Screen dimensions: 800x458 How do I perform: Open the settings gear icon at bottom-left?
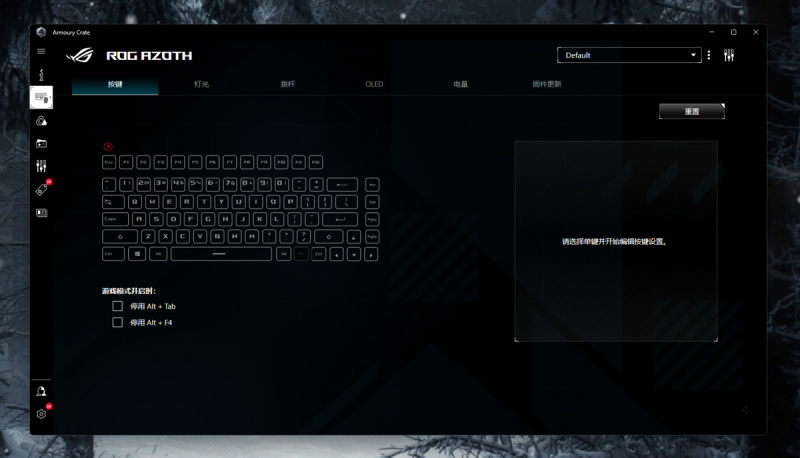[41, 413]
